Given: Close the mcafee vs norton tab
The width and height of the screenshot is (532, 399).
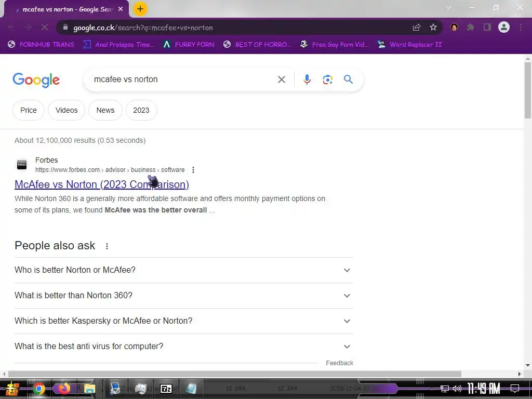Looking at the screenshot, I should 121,9.
